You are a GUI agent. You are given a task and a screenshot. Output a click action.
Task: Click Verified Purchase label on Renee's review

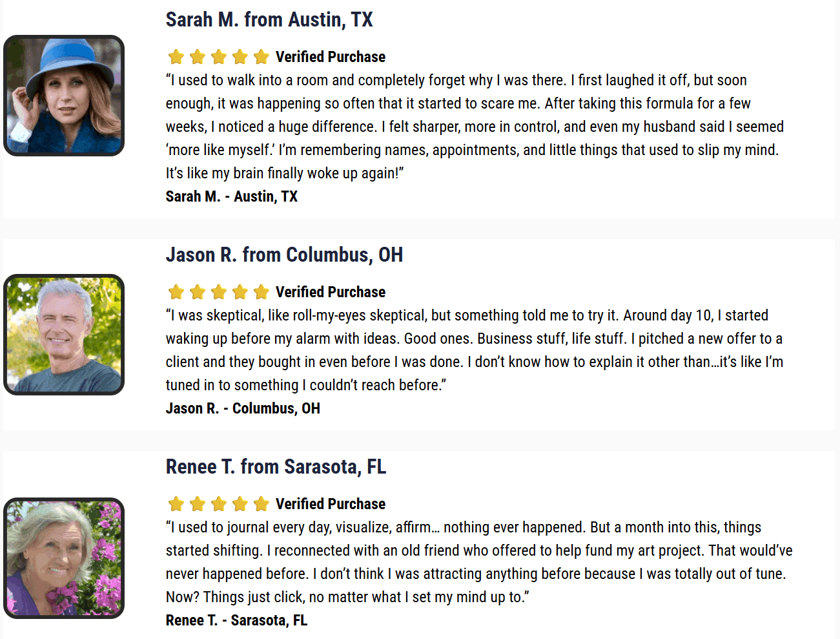click(331, 504)
